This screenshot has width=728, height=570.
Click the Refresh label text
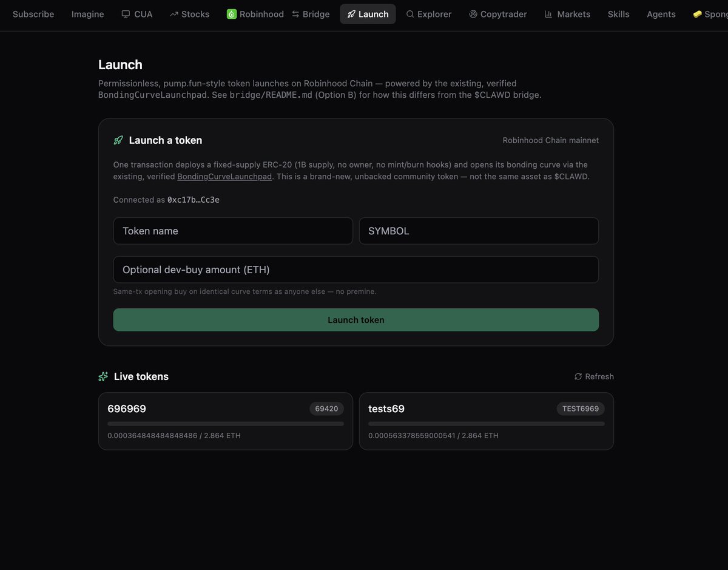coord(599,376)
